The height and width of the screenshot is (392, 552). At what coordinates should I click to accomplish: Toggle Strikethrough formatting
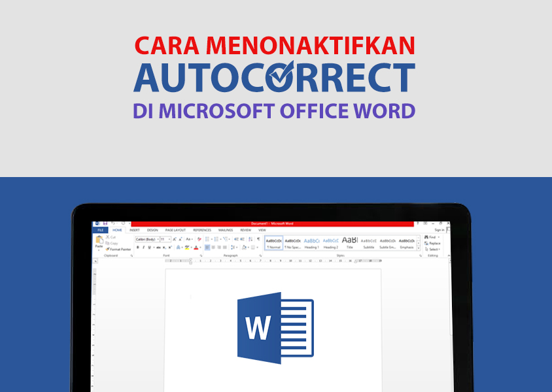pyautogui.click(x=158, y=248)
